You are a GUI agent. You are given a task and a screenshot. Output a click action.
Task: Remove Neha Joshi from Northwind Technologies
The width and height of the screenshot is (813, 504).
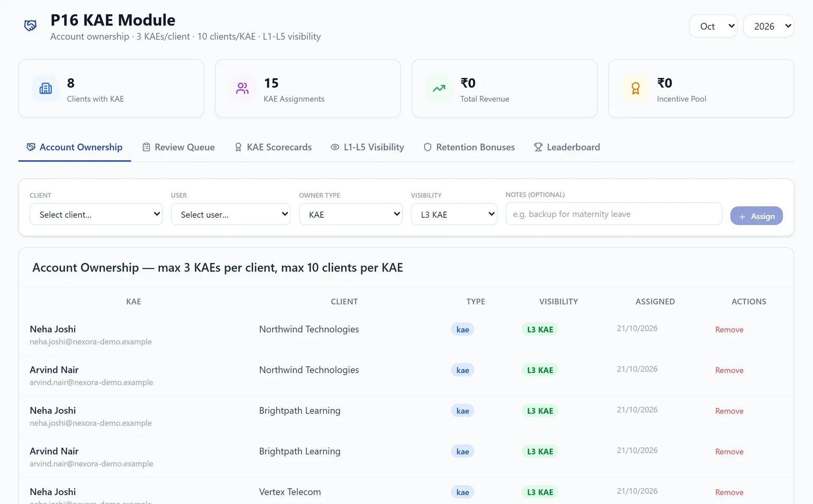729,330
